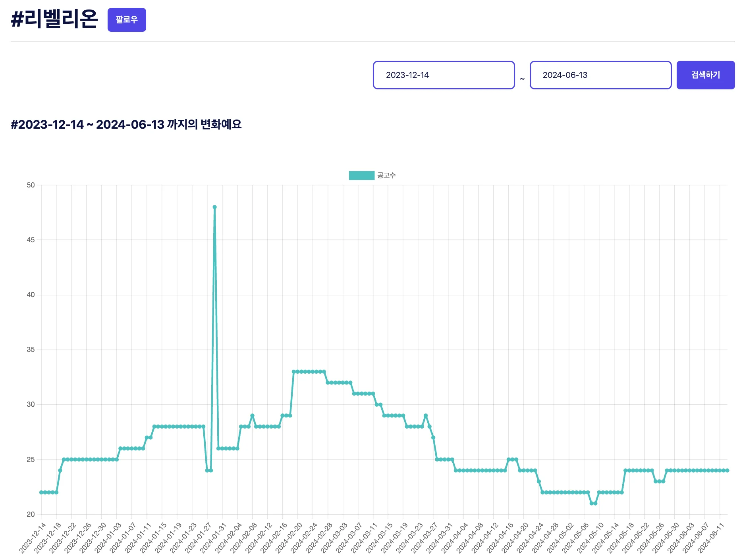Select the 29 spike point near 2024-03-25
Screen dimensions: 741x560
coord(426,416)
